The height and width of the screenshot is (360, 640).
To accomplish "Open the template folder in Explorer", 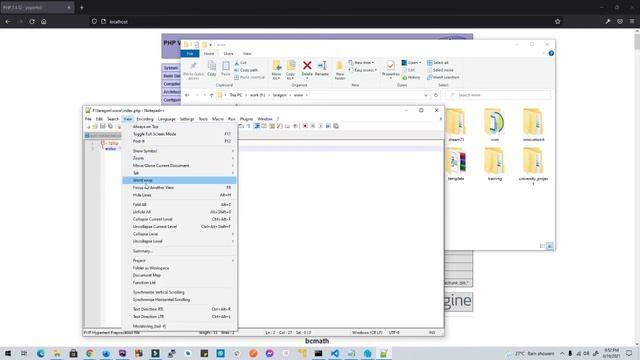I will [x=456, y=165].
